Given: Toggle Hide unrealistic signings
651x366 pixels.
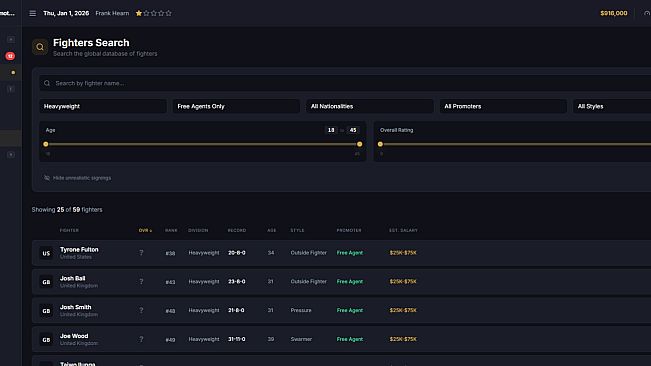Looking at the screenshot, I should click(x=77, y=178).
